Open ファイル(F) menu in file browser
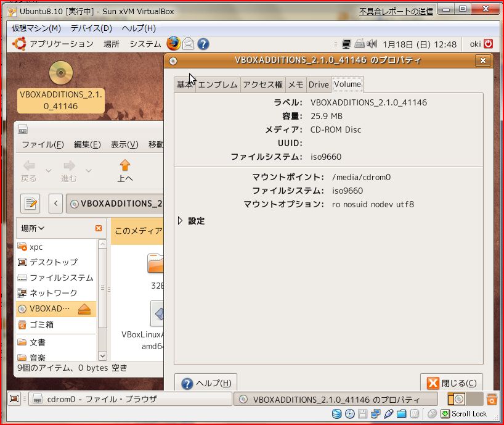The width and height of the screenshot is (504, 425). 43,144
